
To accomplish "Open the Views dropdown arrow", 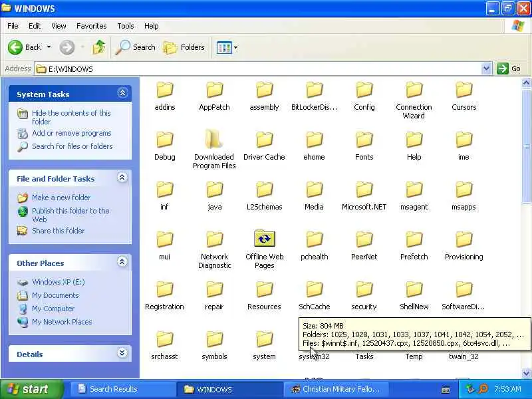I will [236, 47].
